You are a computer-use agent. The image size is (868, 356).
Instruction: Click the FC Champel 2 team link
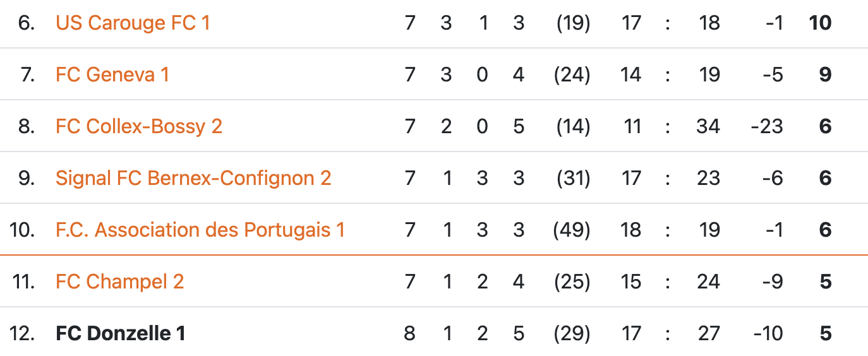[119, 282]
